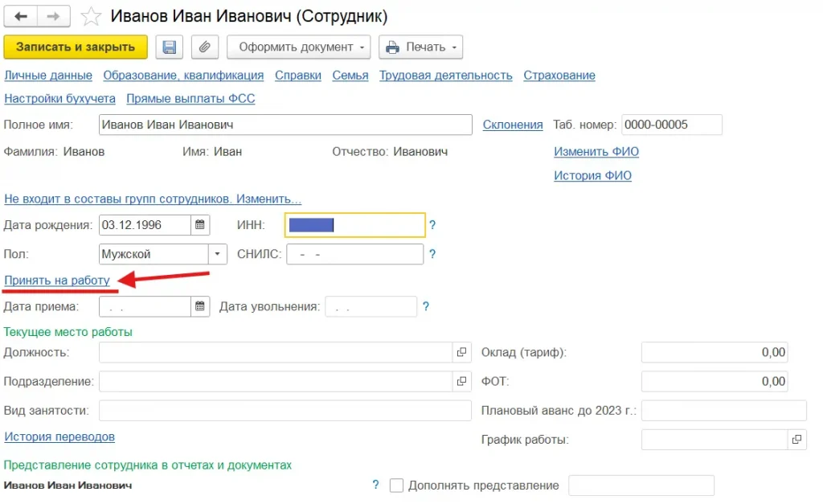Click into the СНИЛС input field

tap(354, 254)
